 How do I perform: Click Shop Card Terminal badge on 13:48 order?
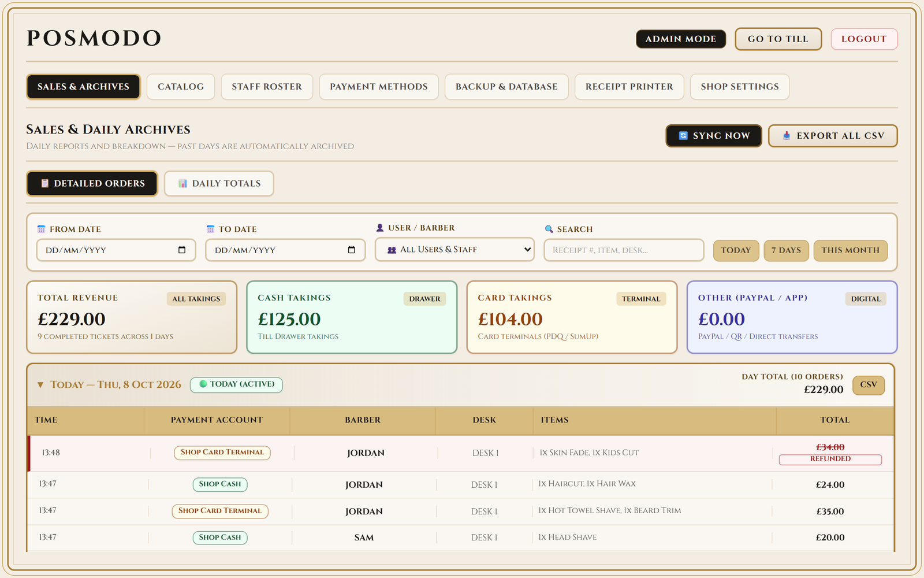click(x=222, y=453)
